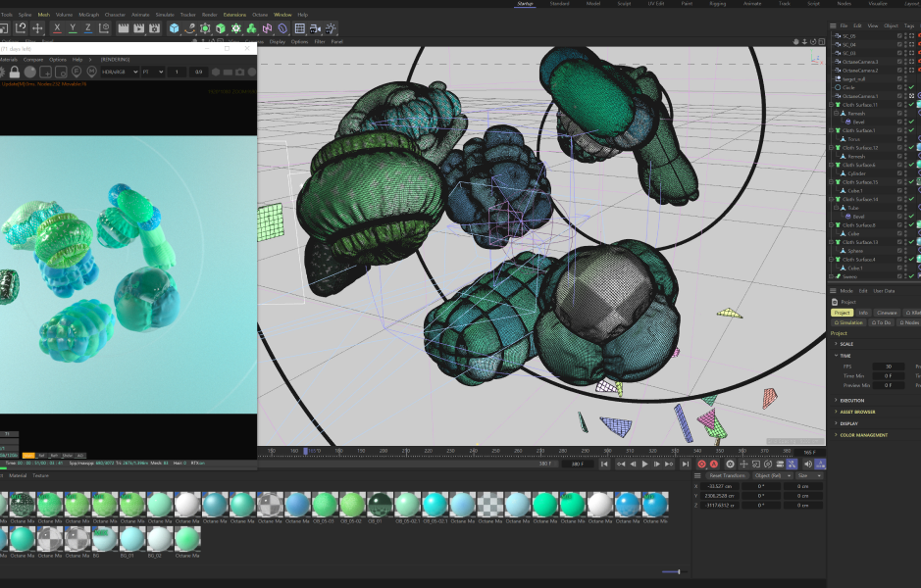This screenshot has width=921, height=588.
Task: Toggle the Z axis lock icon
Action: (x=88, y=27)
